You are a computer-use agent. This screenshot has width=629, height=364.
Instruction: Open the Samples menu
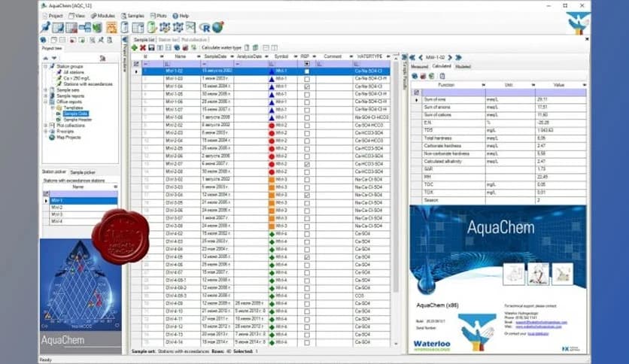click(132, 16)
